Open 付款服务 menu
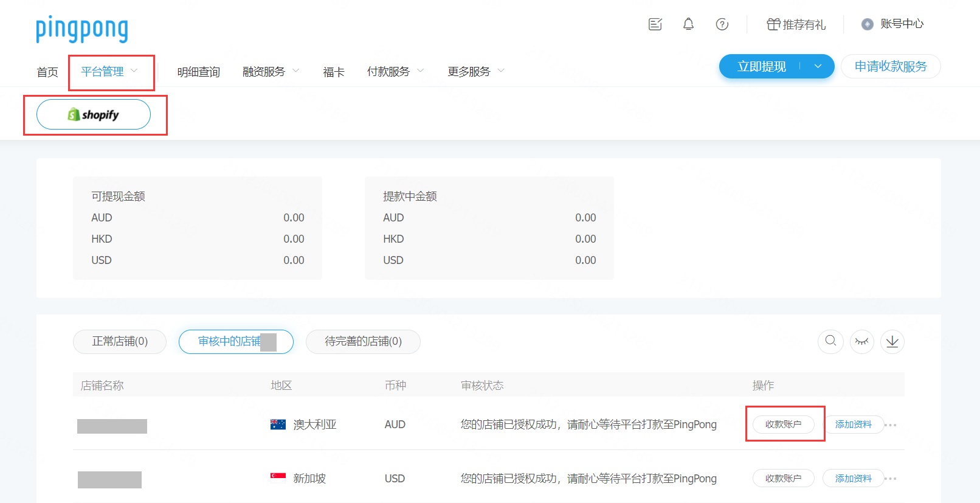Image resolution: width=980 pixels, height=503 pixels. pyautogui.click(x=388, y=72)
